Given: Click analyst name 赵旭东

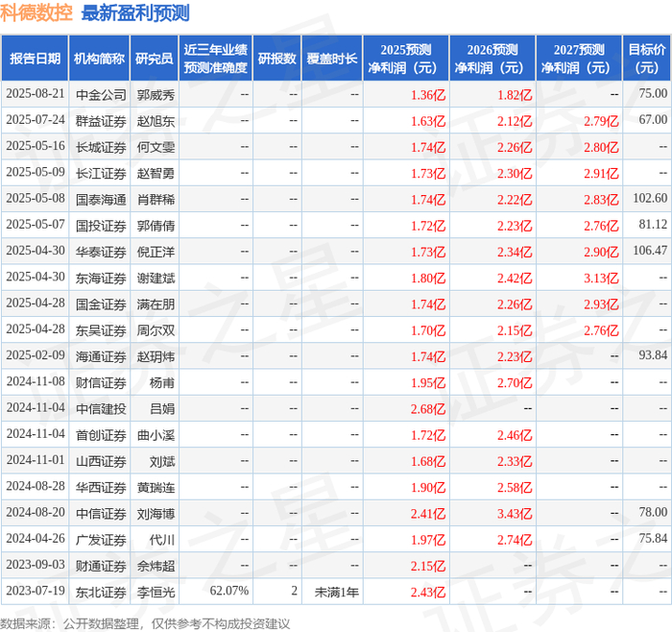Looking at the screenshot, I should pyautogui.click(x=156, y=121).
